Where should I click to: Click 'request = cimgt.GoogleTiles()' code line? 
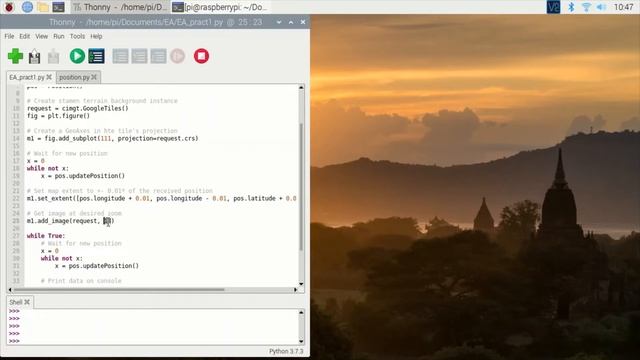[78, 108]
